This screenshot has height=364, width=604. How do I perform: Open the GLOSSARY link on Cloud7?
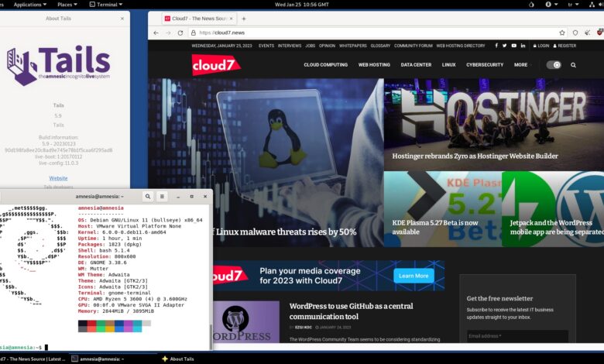(x=380, y=46)
